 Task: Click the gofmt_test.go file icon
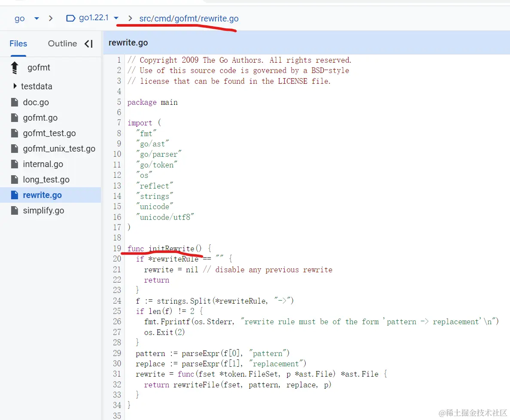(x=15, y=133)
